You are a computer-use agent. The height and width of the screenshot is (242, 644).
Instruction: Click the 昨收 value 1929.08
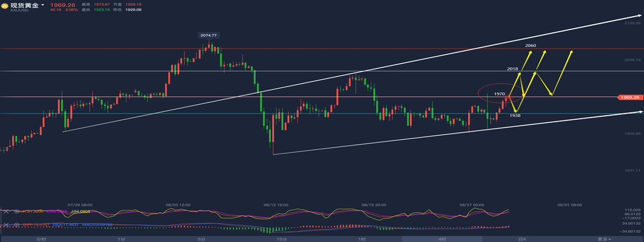click(134, 10)
